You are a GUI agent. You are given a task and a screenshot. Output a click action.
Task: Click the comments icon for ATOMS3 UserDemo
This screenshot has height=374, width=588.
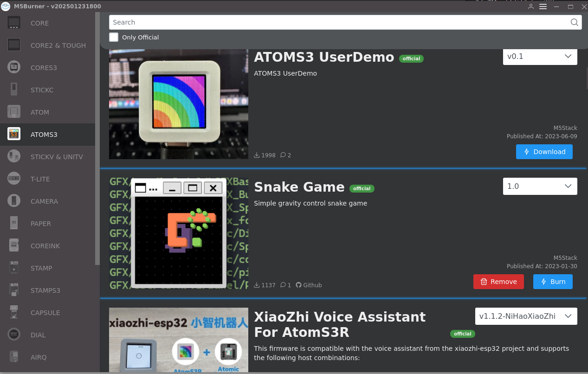[283, 155]
